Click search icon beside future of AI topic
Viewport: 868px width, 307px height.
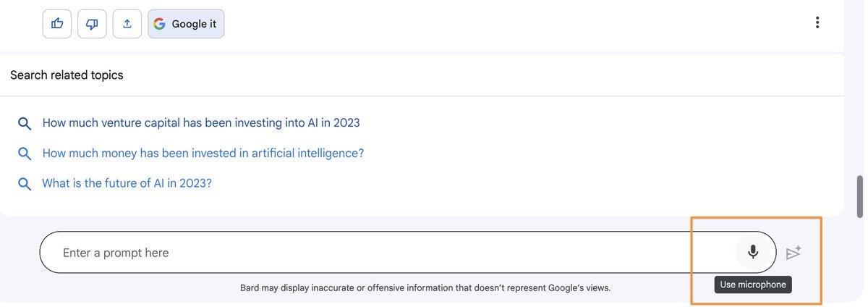[25, 184]
